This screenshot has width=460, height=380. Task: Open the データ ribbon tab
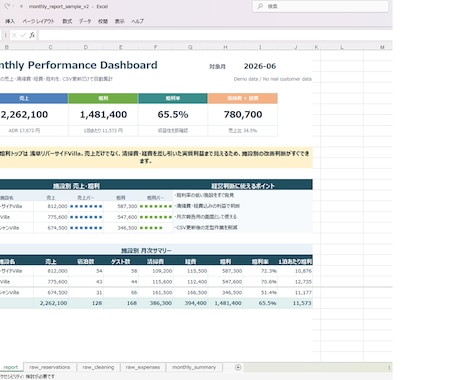[x=85, y=21]
